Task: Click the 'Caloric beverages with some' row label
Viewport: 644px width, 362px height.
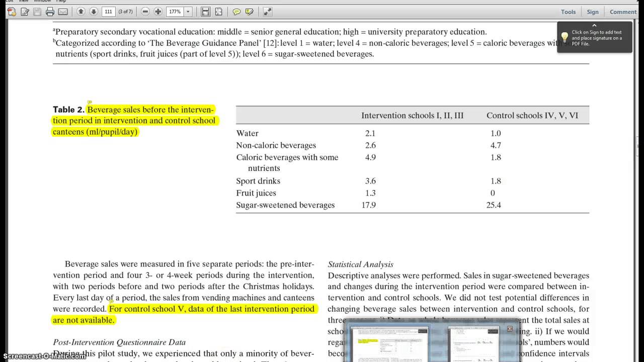Action: [287, 162]
